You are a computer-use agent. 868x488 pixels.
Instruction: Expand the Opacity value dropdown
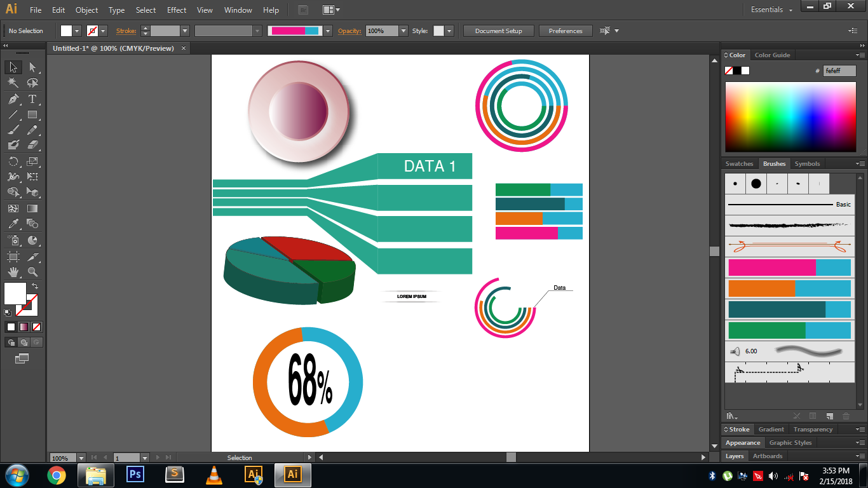tap(403, 30)
